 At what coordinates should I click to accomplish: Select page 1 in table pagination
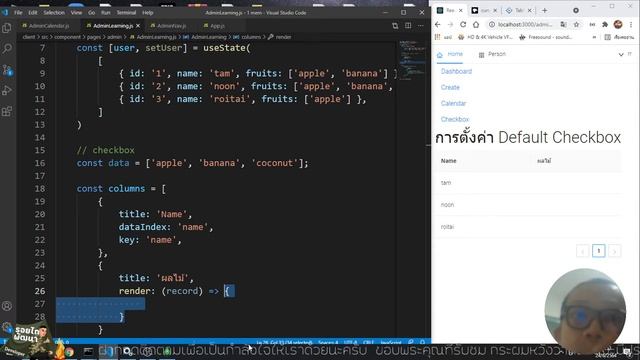[x=598, y=251]
